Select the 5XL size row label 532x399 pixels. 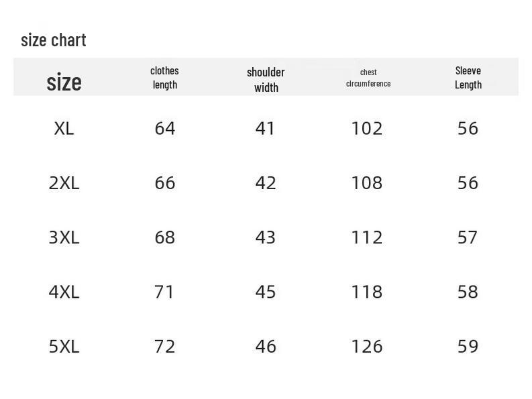(x=64, y=346)
